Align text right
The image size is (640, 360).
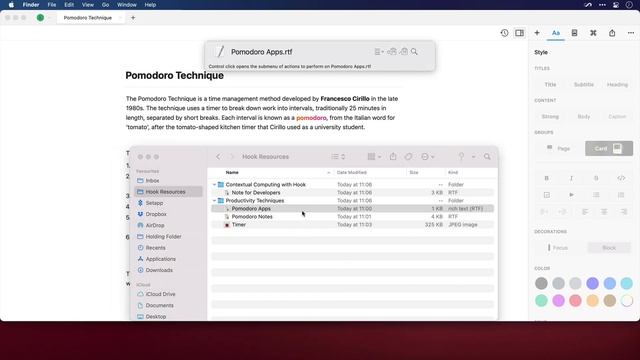click(x=623, y=212)
